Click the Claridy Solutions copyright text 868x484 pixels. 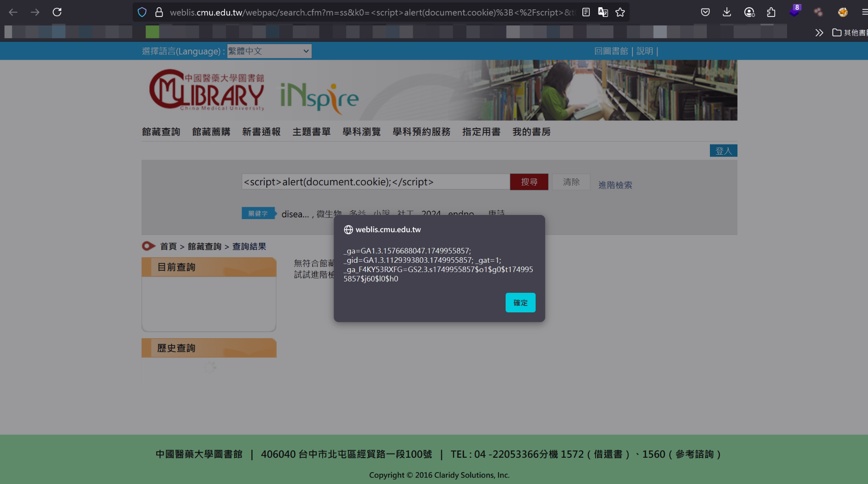click(439, 475)
